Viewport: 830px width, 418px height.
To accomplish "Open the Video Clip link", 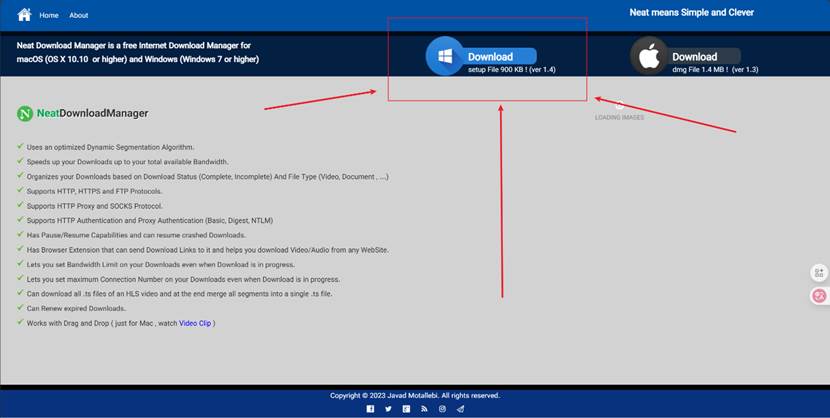I will pos(195,323).
